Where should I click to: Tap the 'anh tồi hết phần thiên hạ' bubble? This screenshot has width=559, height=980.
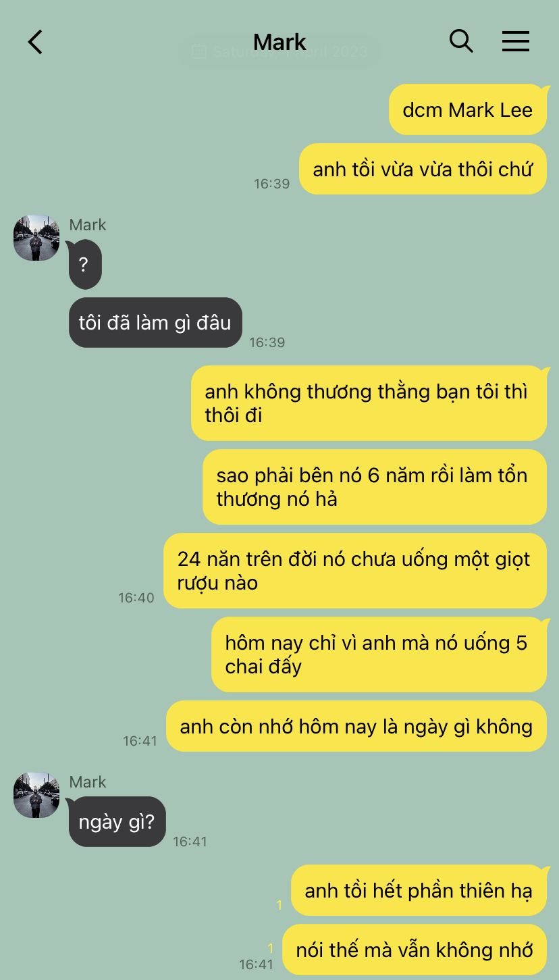pyautogui.click(x=419, y=890)
